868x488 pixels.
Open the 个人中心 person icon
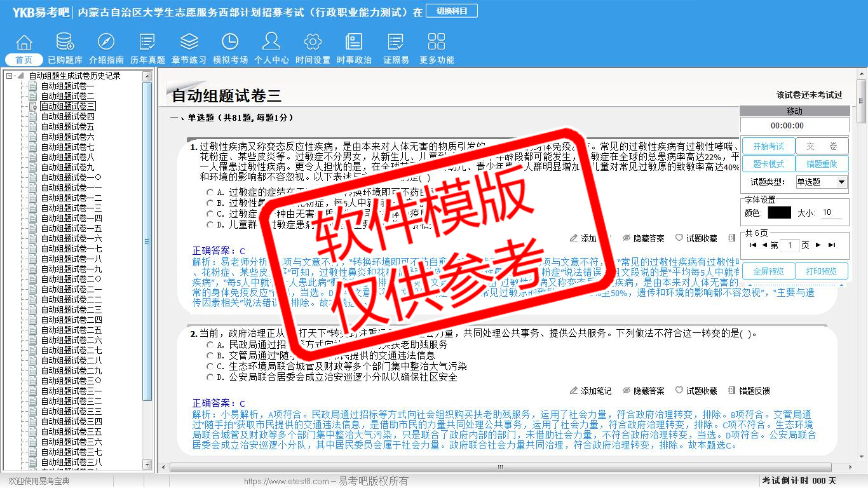(271, 42)
